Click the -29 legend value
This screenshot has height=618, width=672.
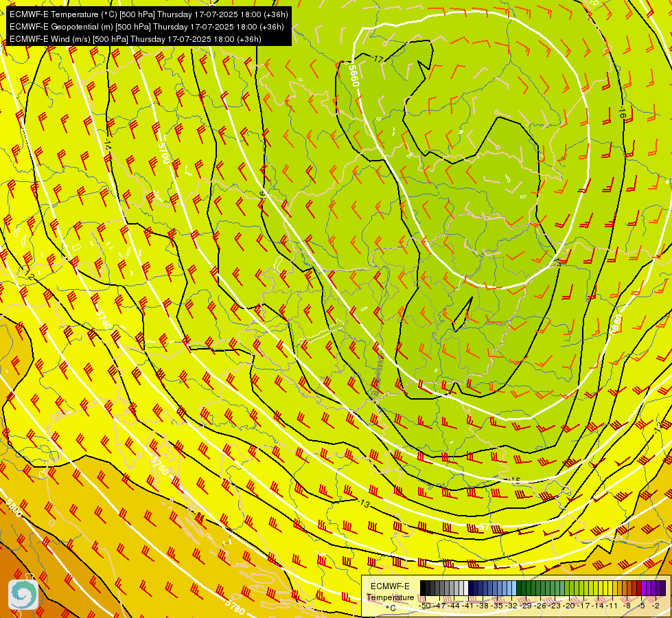(x=525, y=606)
